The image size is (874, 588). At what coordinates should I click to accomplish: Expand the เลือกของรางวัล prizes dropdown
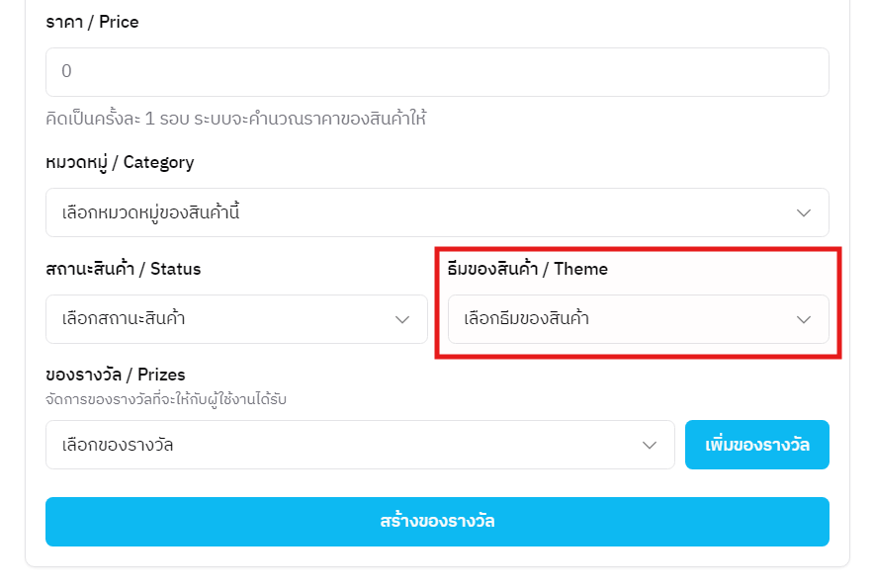click(360, 445)
